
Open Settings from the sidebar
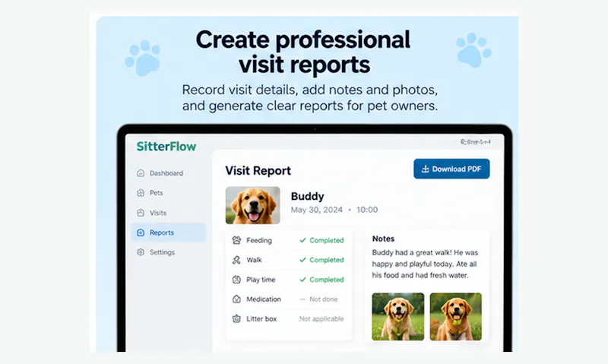[x=162, y=252]
